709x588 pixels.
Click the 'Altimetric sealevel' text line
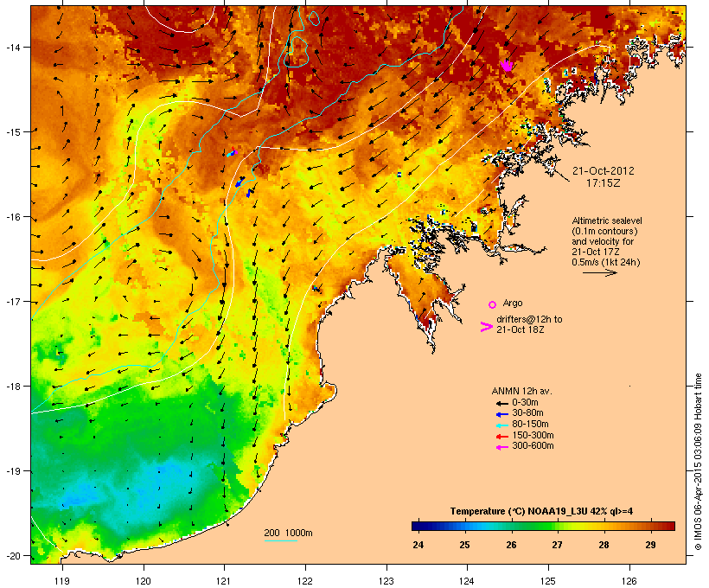pyautogui.click(x=607, y=220)
